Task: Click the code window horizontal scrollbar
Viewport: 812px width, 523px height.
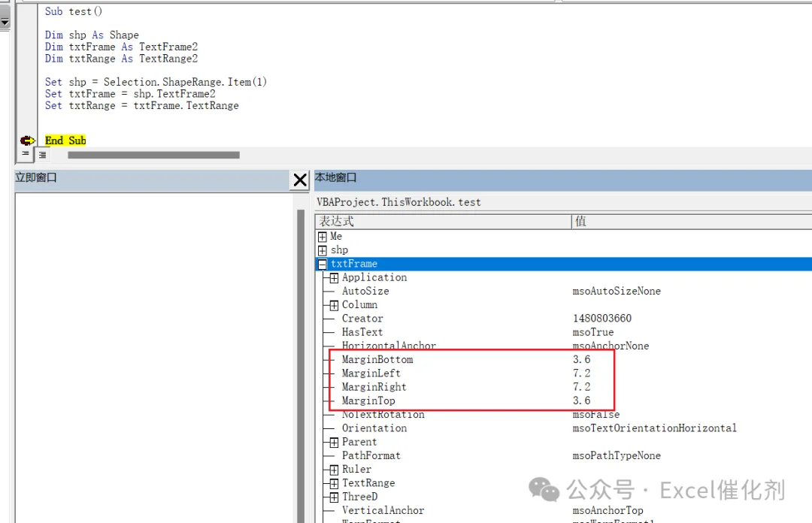Action: coord(154,155)
